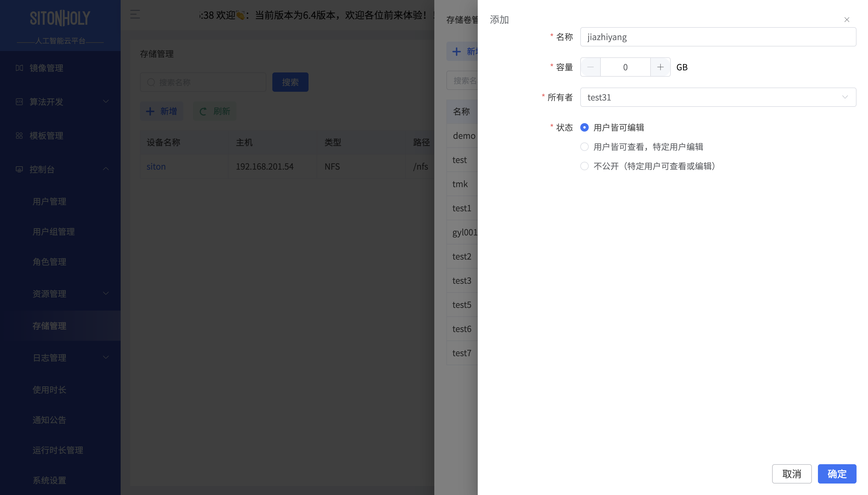Confirm with the 确定 button
This screenshot has width=868, height=495.
pos(837,474)
